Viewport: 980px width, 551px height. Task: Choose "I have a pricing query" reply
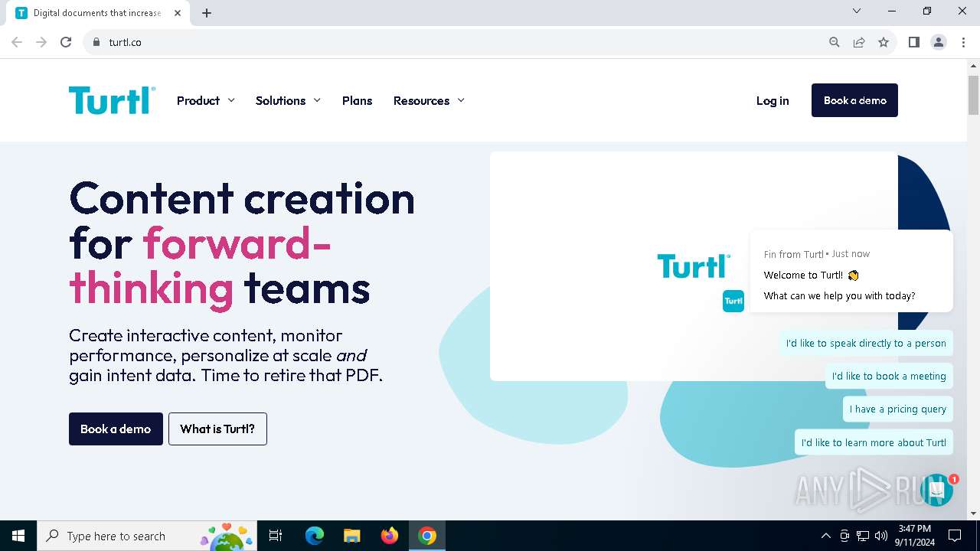coord(898,409)
